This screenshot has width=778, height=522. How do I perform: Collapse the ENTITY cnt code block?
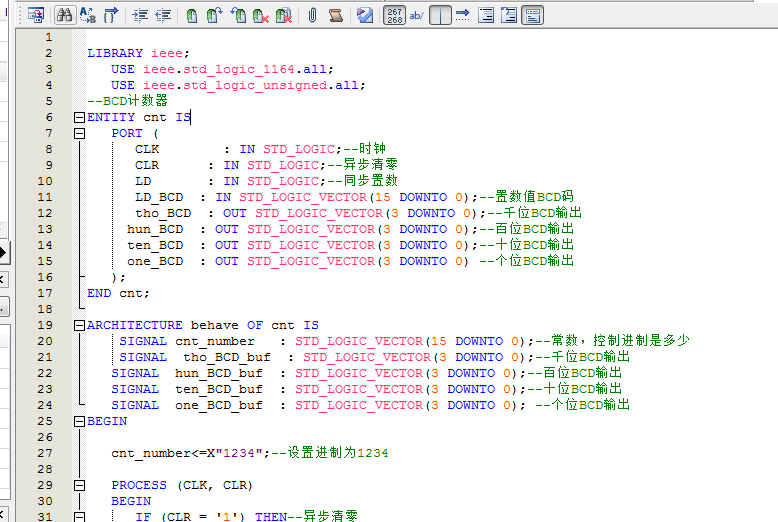[x=79, y=117]
